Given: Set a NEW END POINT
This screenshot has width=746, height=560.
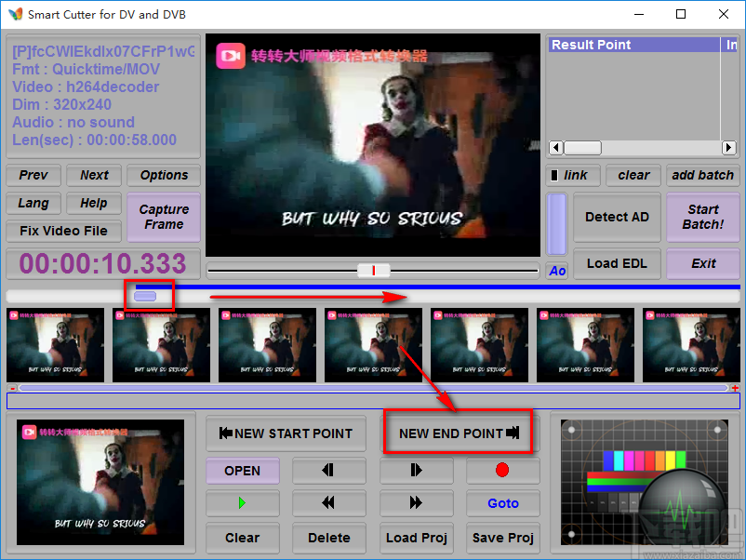Looking at the screenshot, I should pyautogui.click(x=459, y=433).
